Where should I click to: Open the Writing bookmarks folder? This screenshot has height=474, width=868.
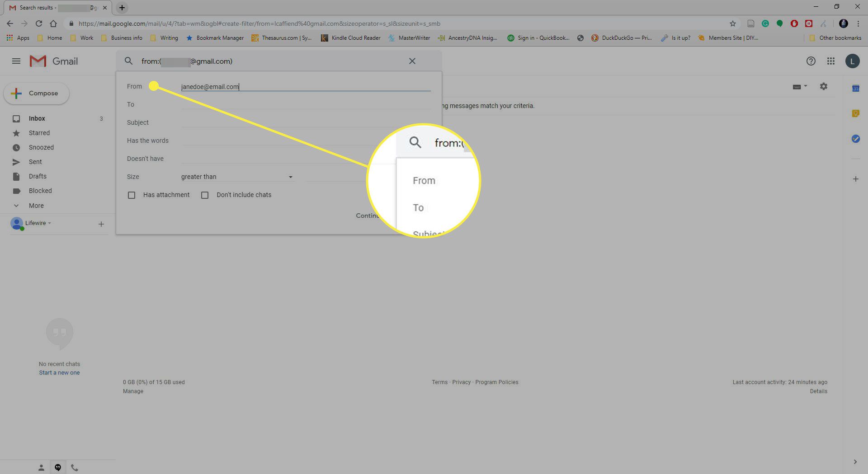(x=164, y=38)
